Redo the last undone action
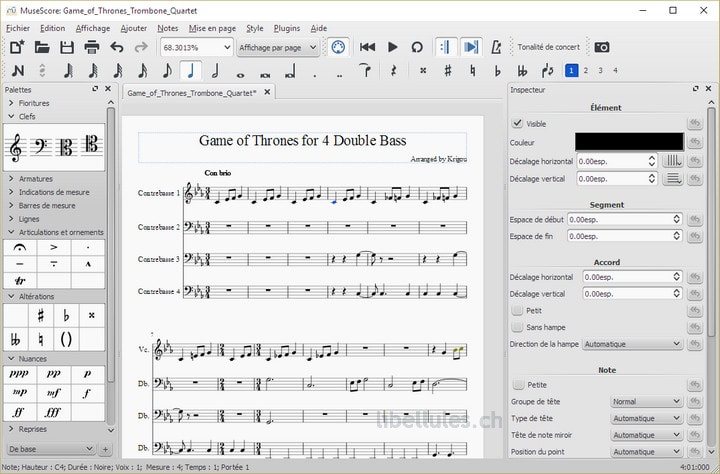The width and height of the screenshot is (720, 474). click(x=141, y=47)
